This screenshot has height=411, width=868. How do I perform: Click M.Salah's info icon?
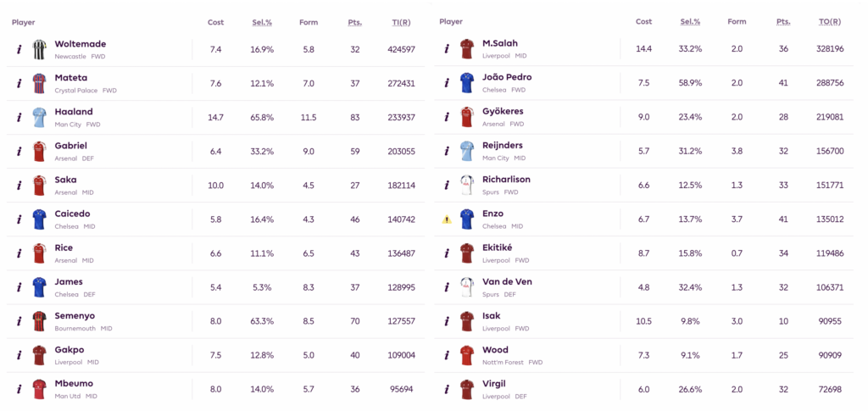447,49
